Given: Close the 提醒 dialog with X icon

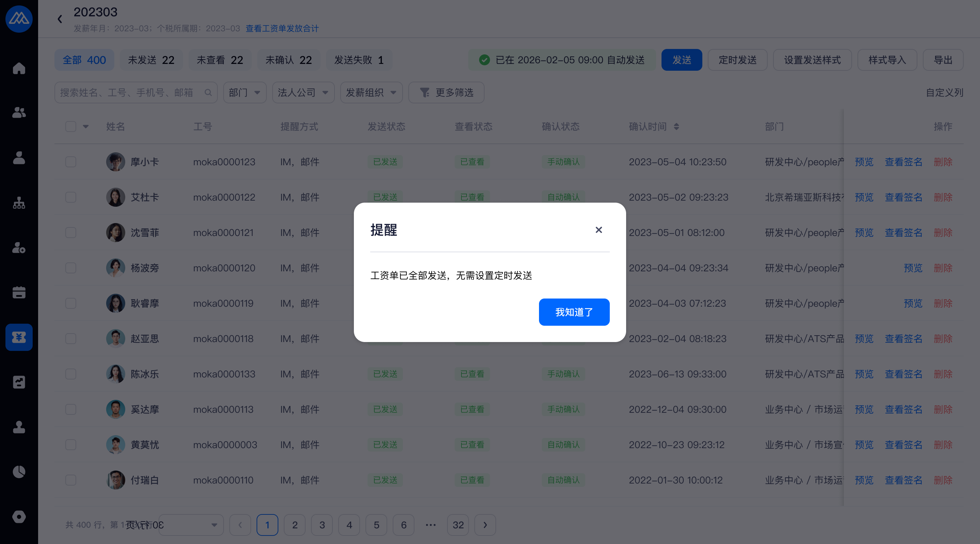Looking at the screenshot, I should 599,230.
